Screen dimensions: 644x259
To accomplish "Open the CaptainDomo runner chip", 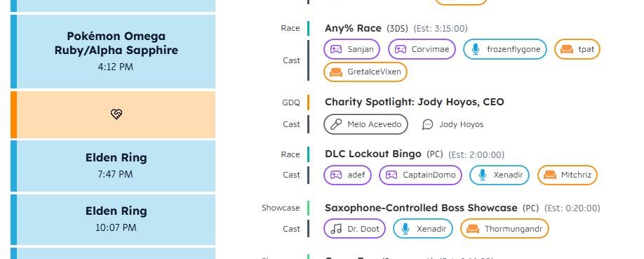I will tap(421, 175).
